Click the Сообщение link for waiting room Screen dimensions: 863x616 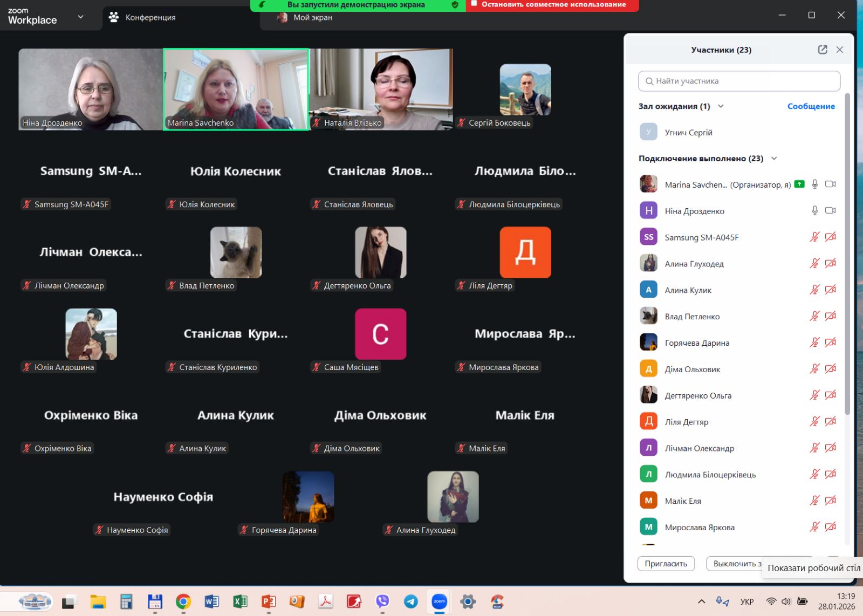pos(810,106)
